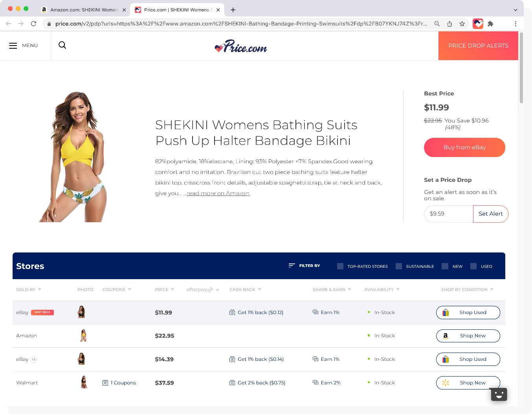Click the Amazon icon on Shop New button
The width and height of the screenshot is (532, 415).
coord(446,336)
